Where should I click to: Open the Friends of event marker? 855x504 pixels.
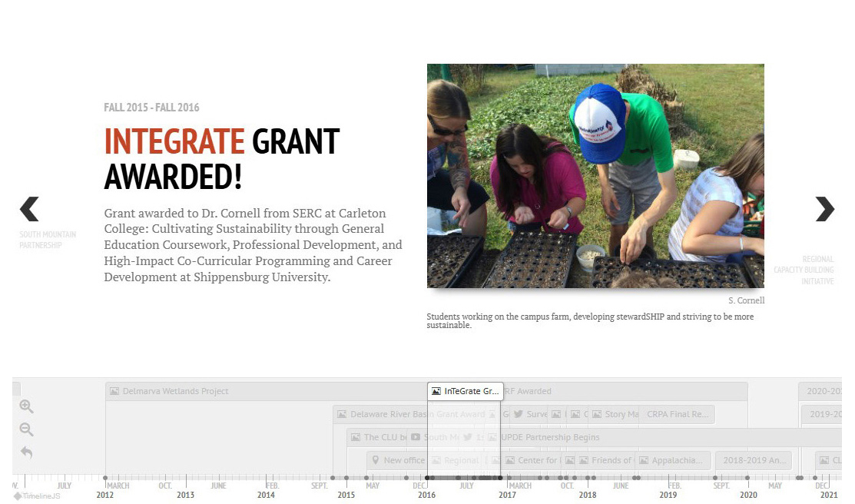click(606, 460)
